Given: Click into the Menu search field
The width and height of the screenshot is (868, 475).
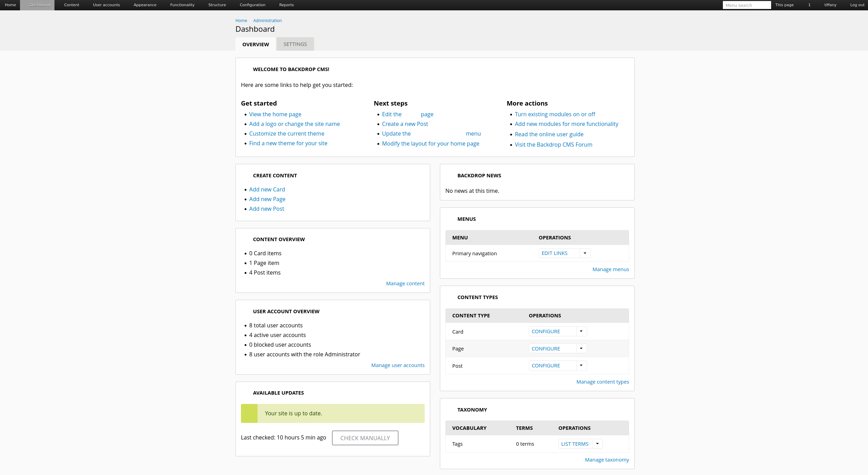Looking at the screenshot, I should coord(747,5).
